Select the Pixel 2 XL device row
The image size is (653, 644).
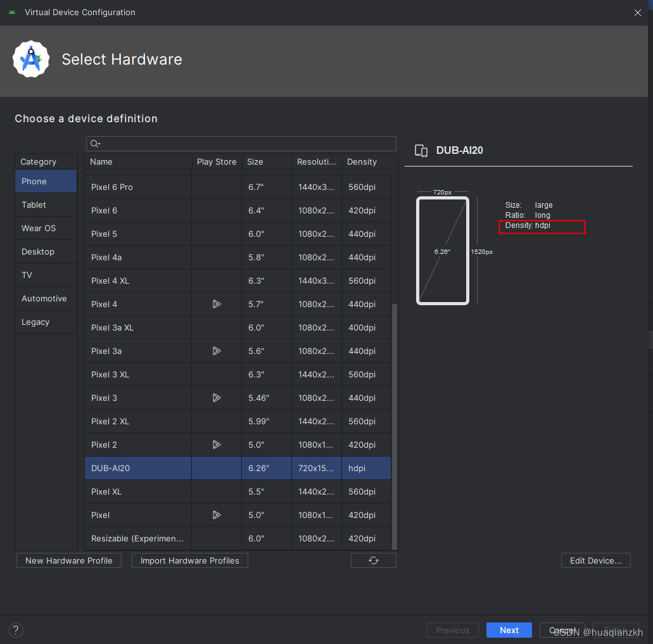tap(238, 421)
